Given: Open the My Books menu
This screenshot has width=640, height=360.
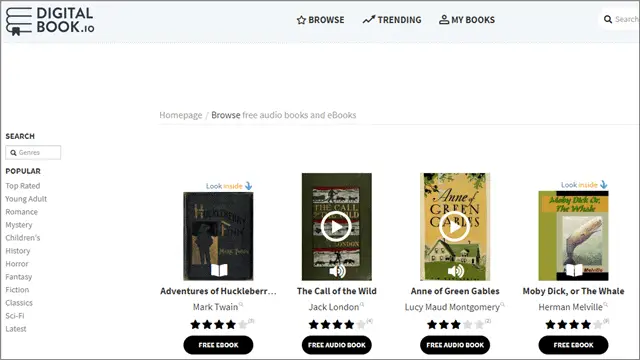Looking at the screenshot, I should pos(467,20).
